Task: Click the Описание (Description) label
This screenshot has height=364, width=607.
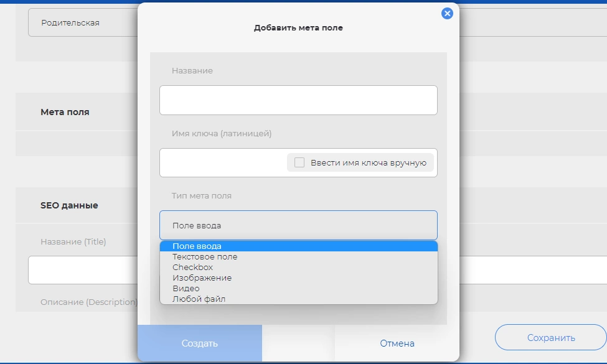Action: coord(88,302)
